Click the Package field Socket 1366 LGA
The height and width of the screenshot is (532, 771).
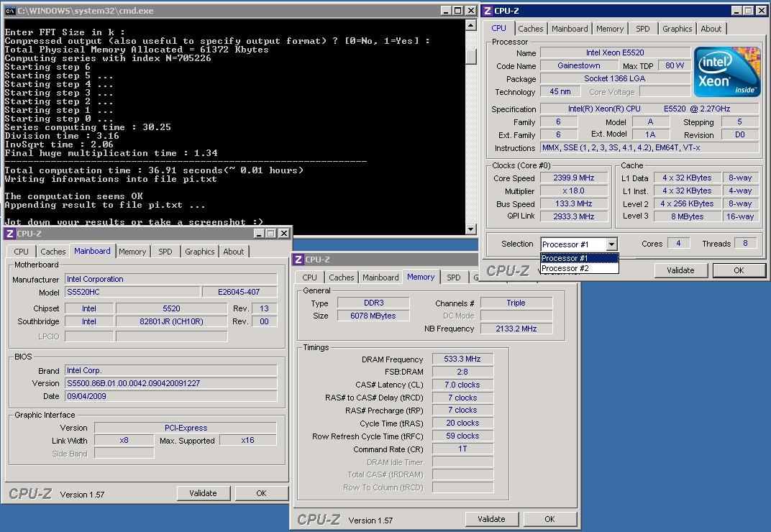(x=615, y=78)
